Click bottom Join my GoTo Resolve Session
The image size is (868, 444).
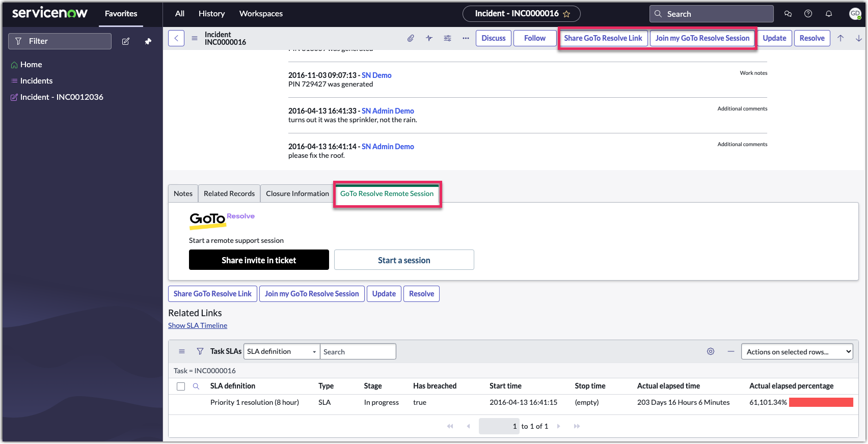point(312,294)
